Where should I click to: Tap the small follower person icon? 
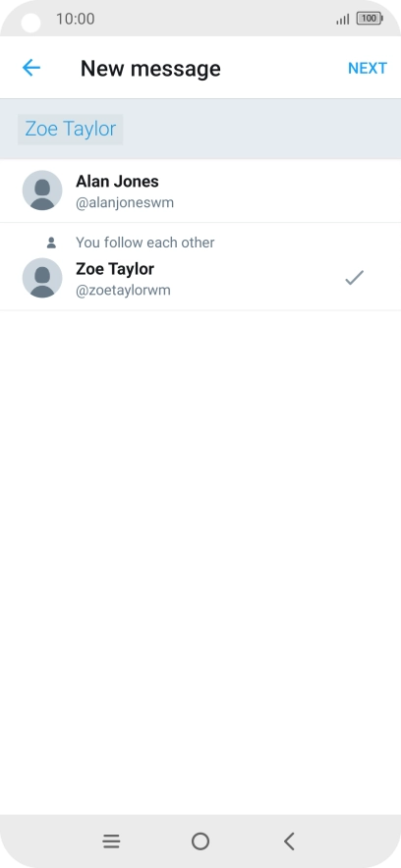point(51,243)
